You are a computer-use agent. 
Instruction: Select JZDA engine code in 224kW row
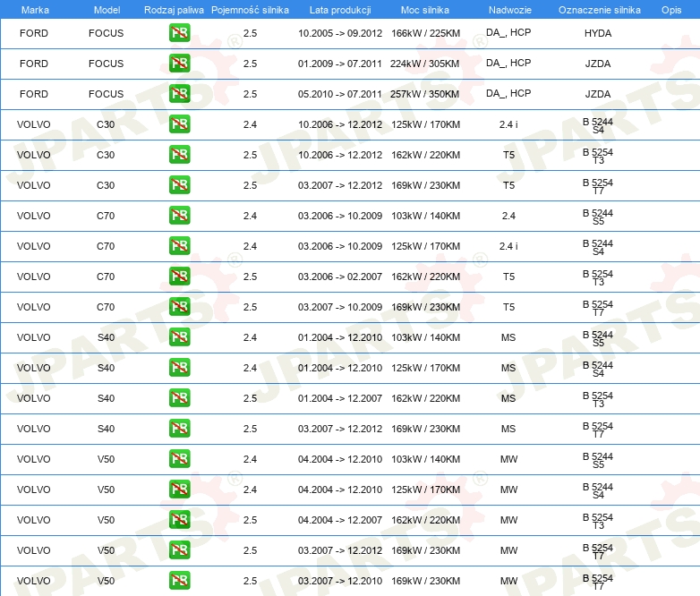click(x=598, y=64)
